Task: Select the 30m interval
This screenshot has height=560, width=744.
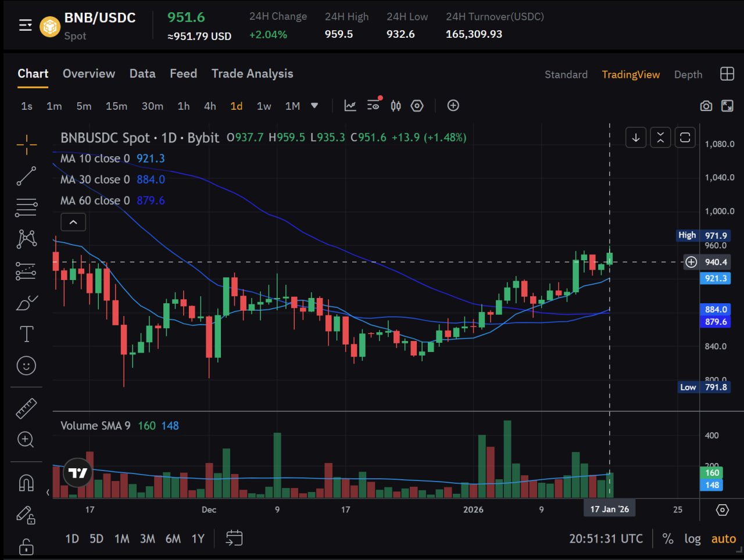Action: point(152,106)
